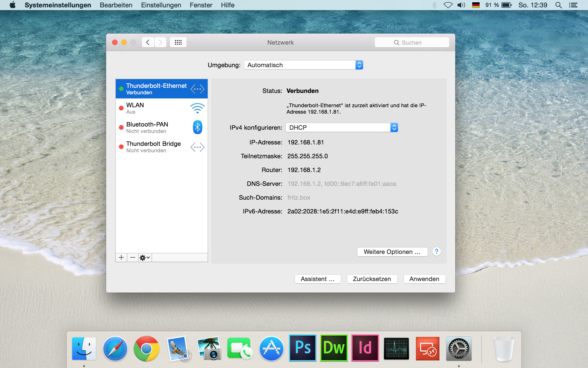Expand the Umgebung Automatisch dropdown
Screen dimensions: 588x368
click(x=303, y=65)
